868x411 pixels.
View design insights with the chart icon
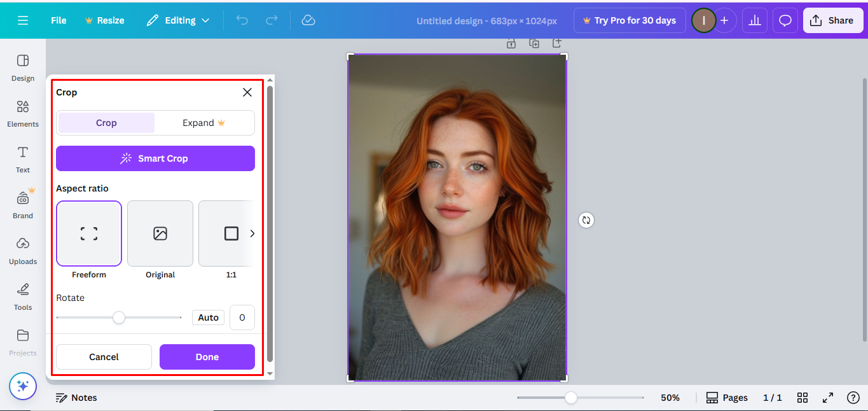pos(754,20)
